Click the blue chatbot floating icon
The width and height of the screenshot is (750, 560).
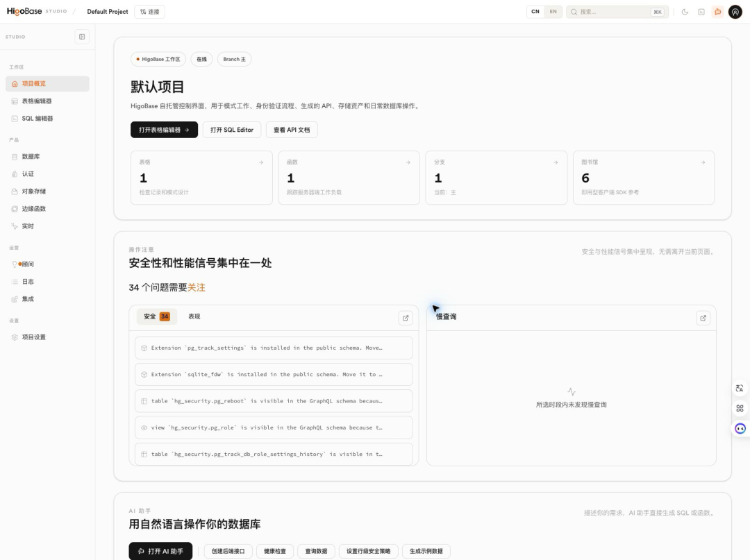click(740, 429)
